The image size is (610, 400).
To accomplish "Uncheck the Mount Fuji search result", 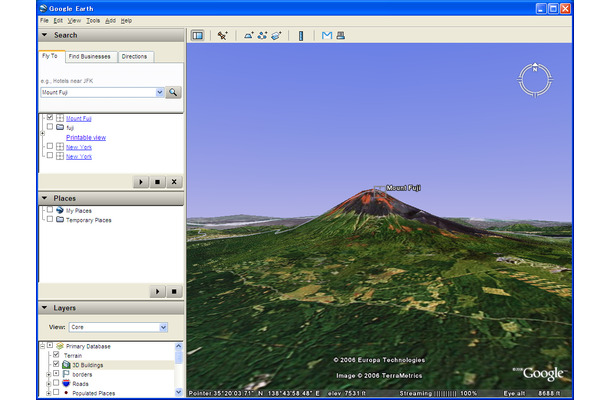I will (x=50, y=117).
